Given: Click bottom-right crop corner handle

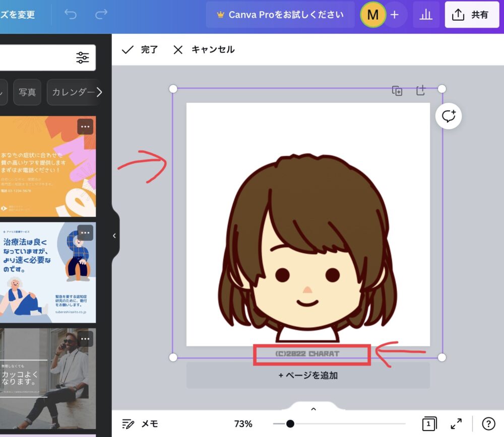Looking at the screenshot, I should point(442,357).
